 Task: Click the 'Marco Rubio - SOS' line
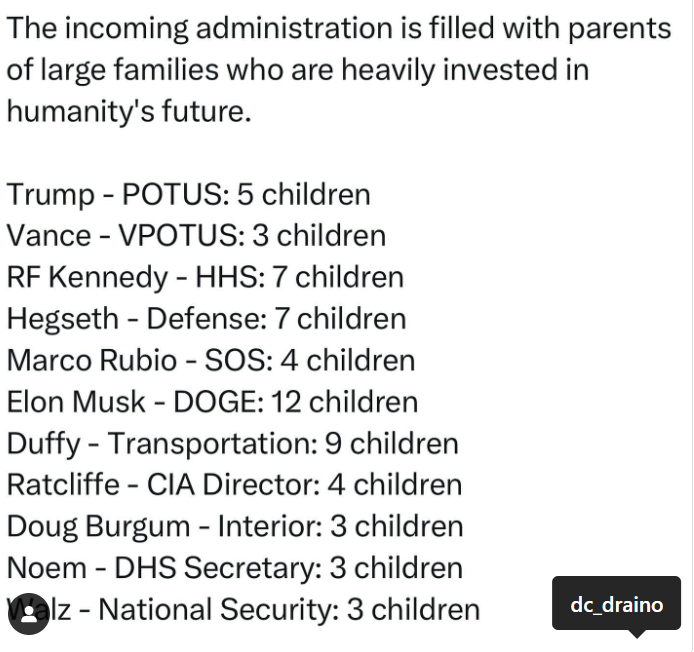click(x=211, y=360)
